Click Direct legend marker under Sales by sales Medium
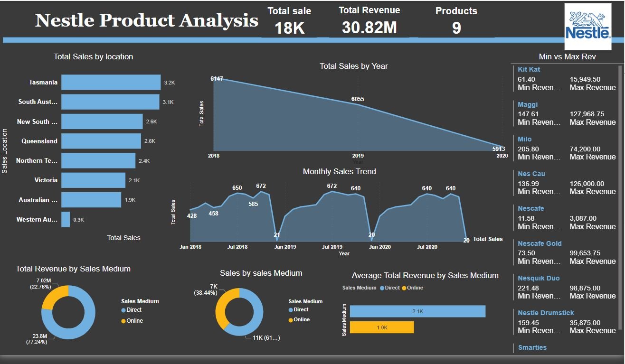The width and height of the screenshot is (625, 364). tap(291, 310)
